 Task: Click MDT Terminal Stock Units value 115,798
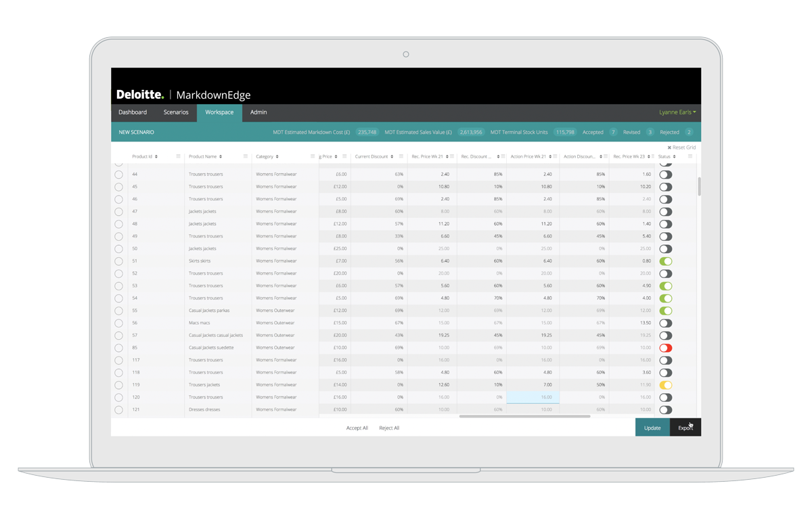(x=564, y=132)
